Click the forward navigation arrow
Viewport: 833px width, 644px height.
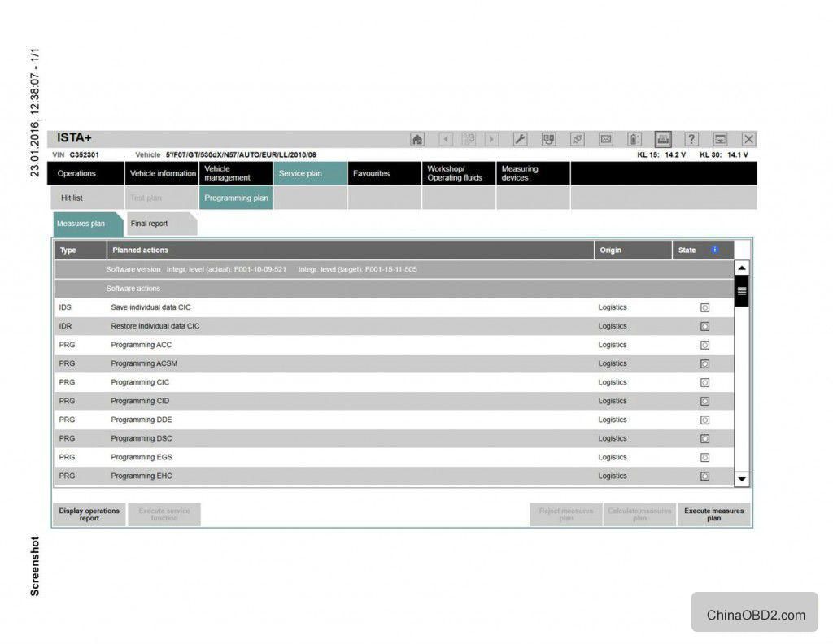pos(491,139)
